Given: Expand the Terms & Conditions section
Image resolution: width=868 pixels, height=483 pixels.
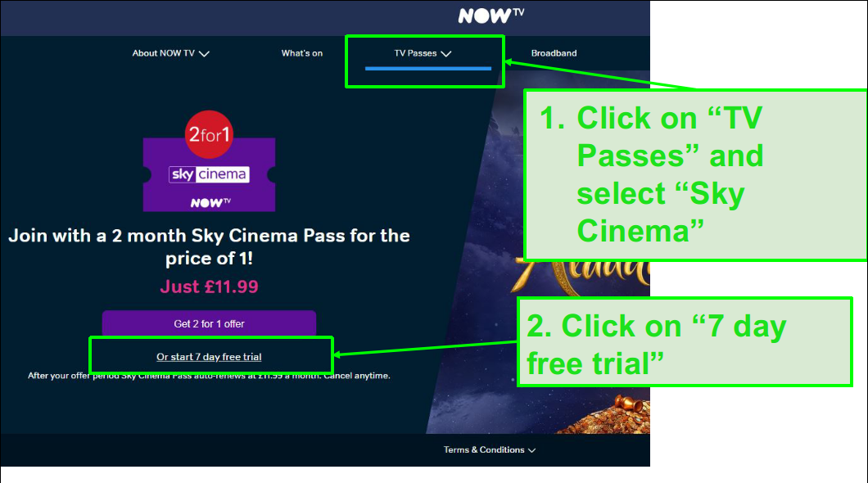Looking at the screenshot, I should pyautogui.click(x=490, y=449).
